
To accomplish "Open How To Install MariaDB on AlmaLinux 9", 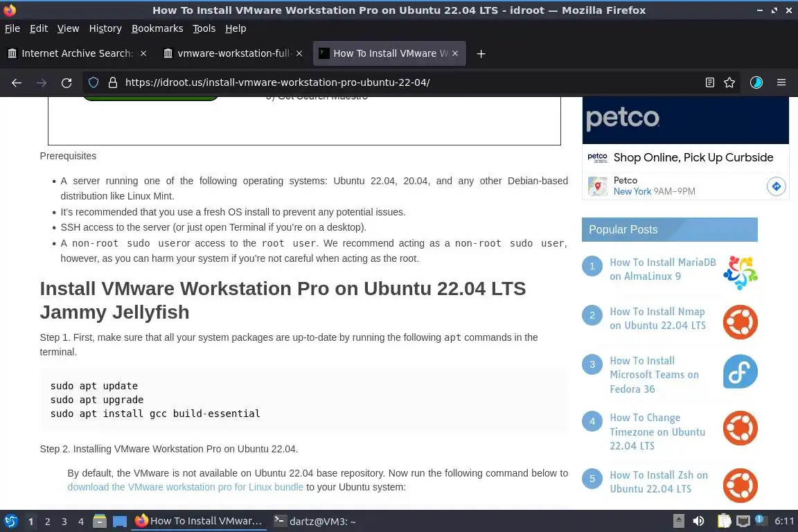I will 663,269.
